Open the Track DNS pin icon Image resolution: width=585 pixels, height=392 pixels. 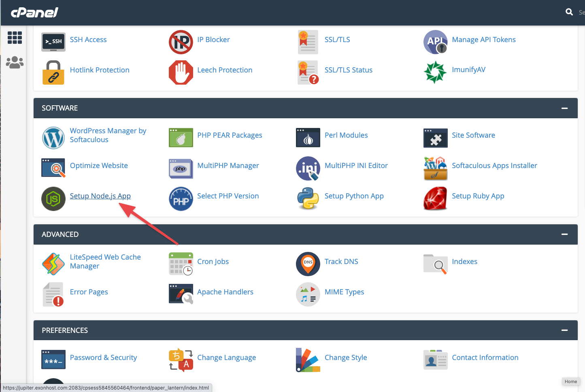(x=308, y=264)
